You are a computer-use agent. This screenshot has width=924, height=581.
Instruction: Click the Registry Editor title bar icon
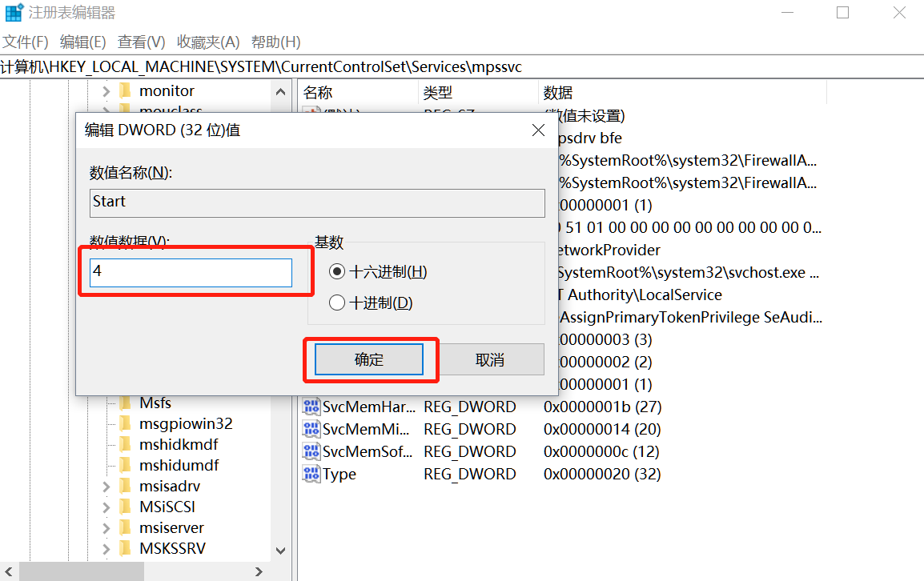(x=13, y=12)
